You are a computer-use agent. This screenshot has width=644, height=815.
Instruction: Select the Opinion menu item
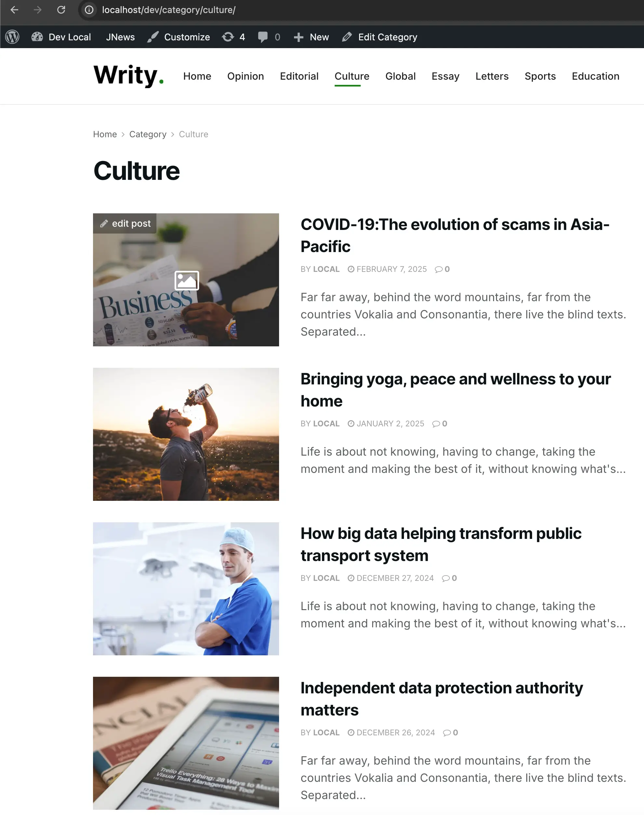click(246, 76)
